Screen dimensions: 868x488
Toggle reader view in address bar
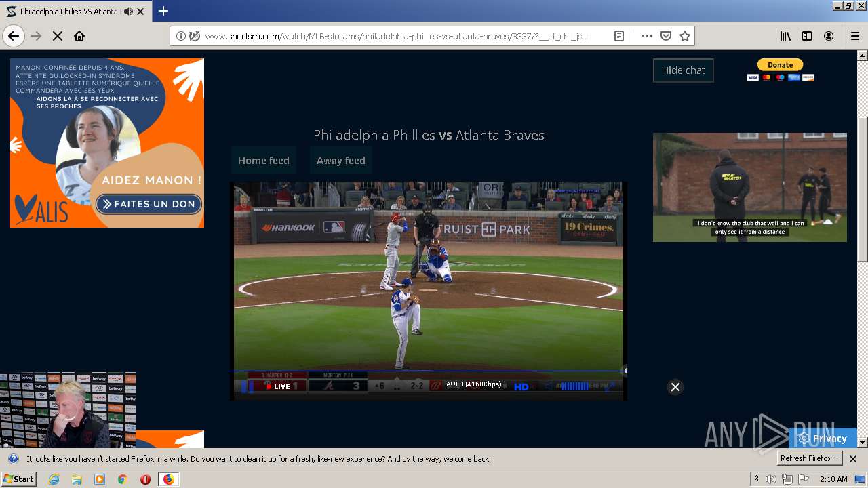coord(619,36)
